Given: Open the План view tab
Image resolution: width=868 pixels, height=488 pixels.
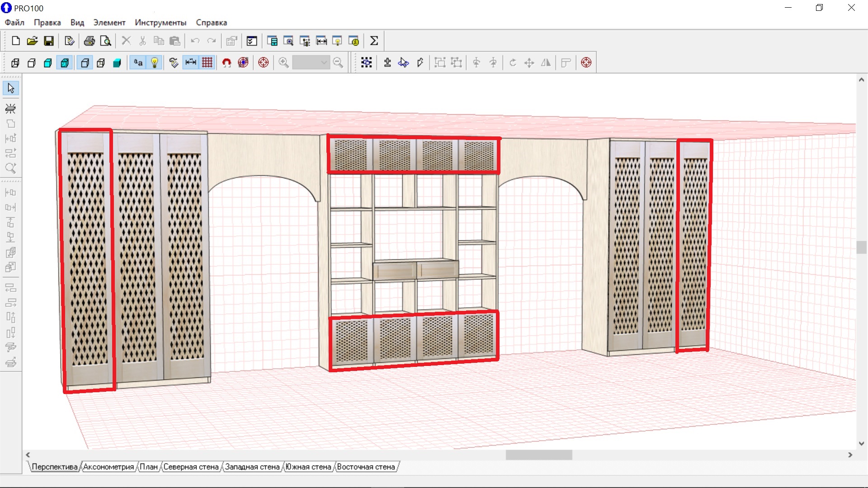Looking at the screenshot, I should pos(148,467).
